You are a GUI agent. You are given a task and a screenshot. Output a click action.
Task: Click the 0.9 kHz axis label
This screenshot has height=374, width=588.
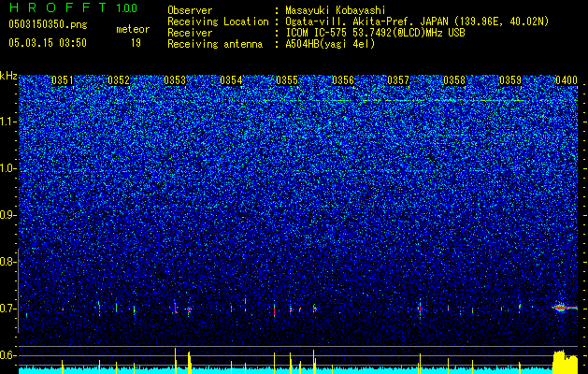click(8, 215)
